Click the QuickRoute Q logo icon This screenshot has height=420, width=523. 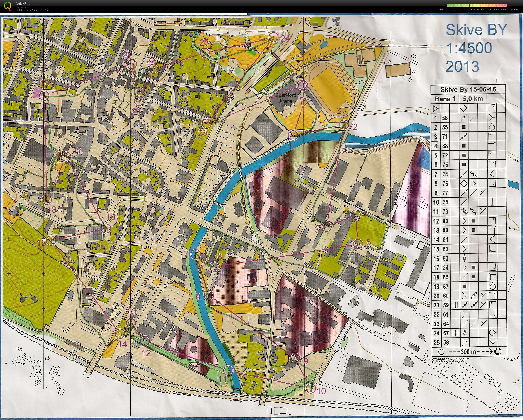pyautogui.click(x=8, y=6)
